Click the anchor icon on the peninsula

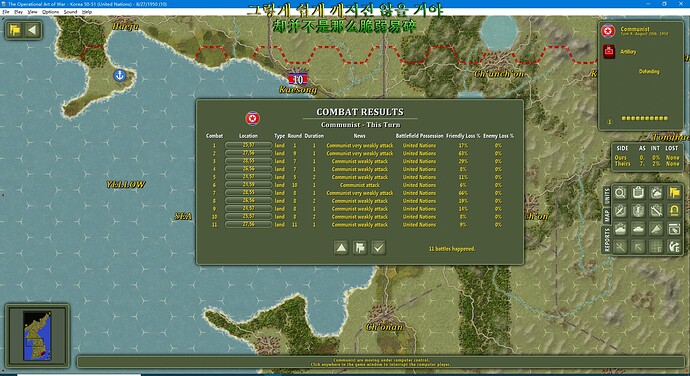tap(120, 75)
